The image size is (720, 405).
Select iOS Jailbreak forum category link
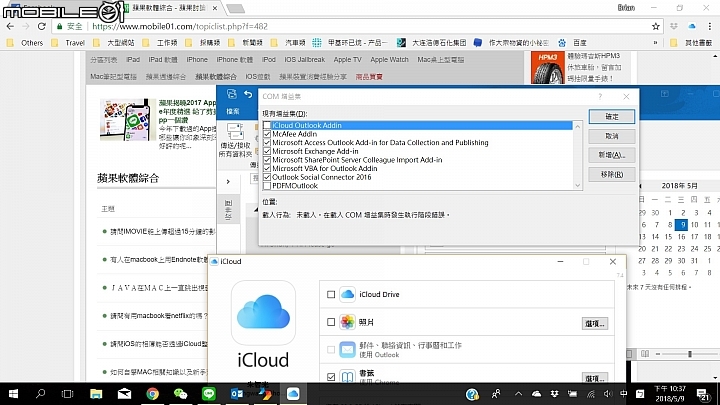coord(304,60)
